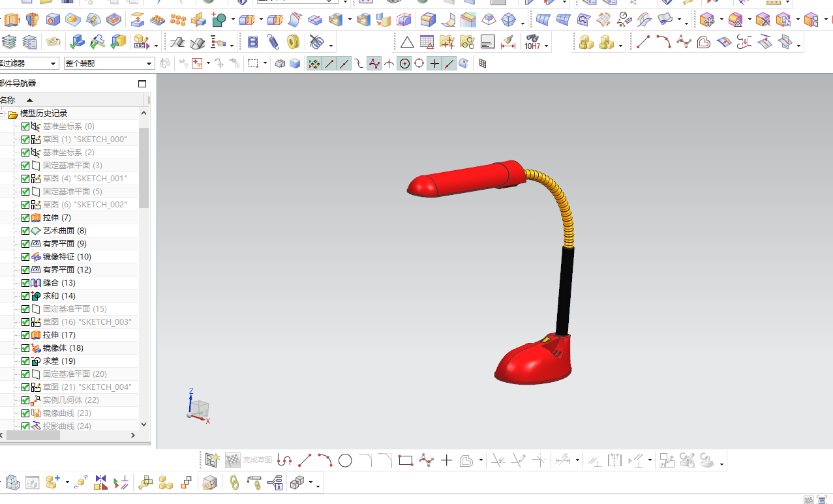Open dropdown next to Unite boolean icon
The width and height of the screenshot is (833, 504).
click(x=233, y=20)
